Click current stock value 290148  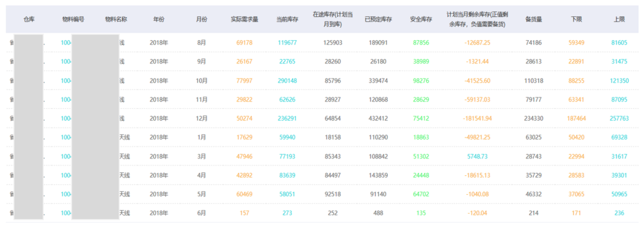287,81
